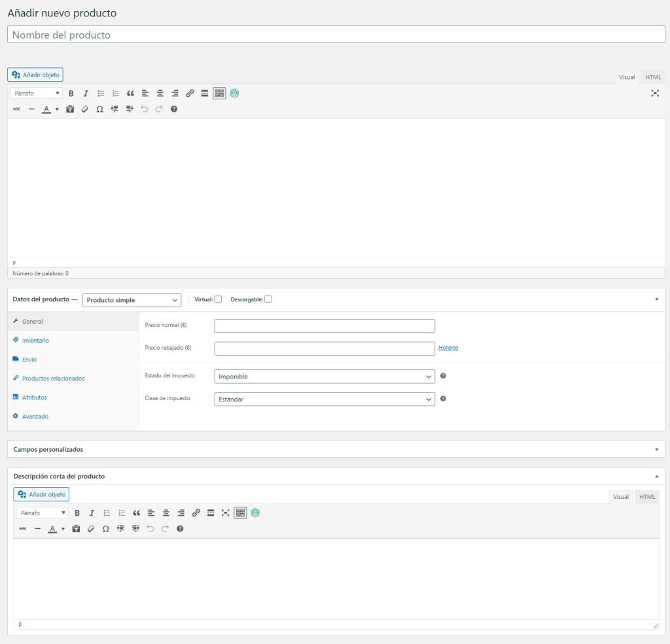Open the General product data tab
670x644 pixels.
[x=73, y=322]
